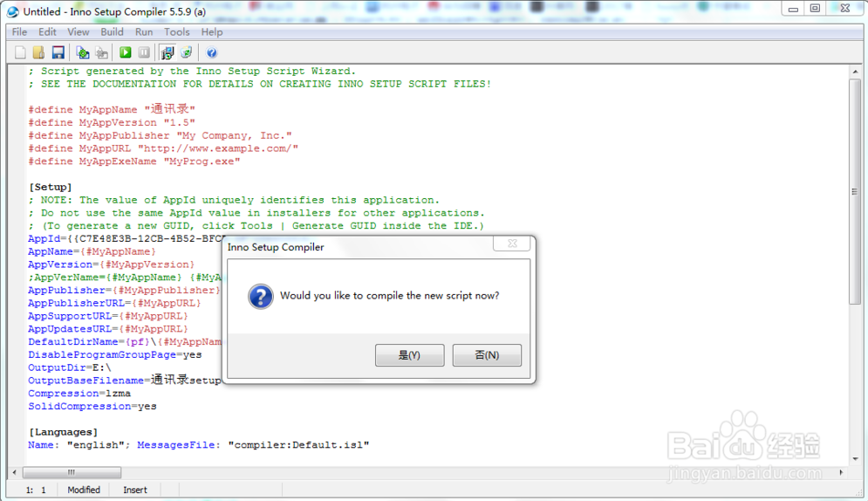Screen dimensions: 868x501
Task: Save the script with floppy disk icon
Action: pos(58,53)
